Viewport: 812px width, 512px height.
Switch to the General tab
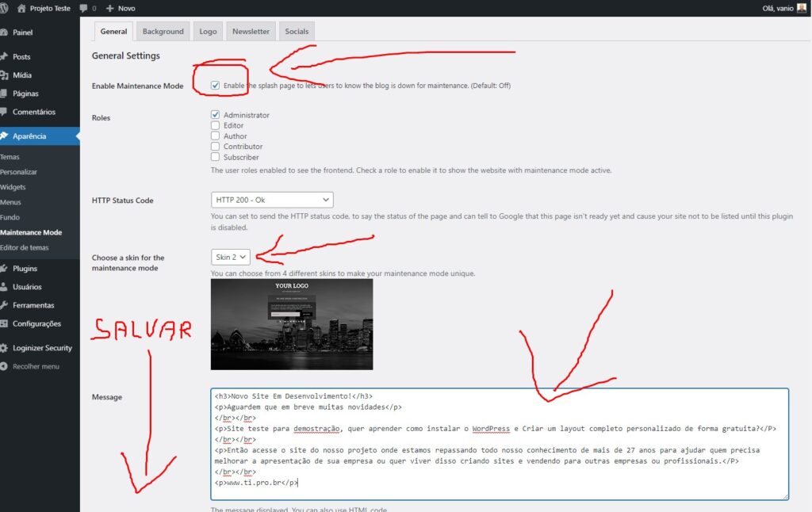[x=113, y=31]
